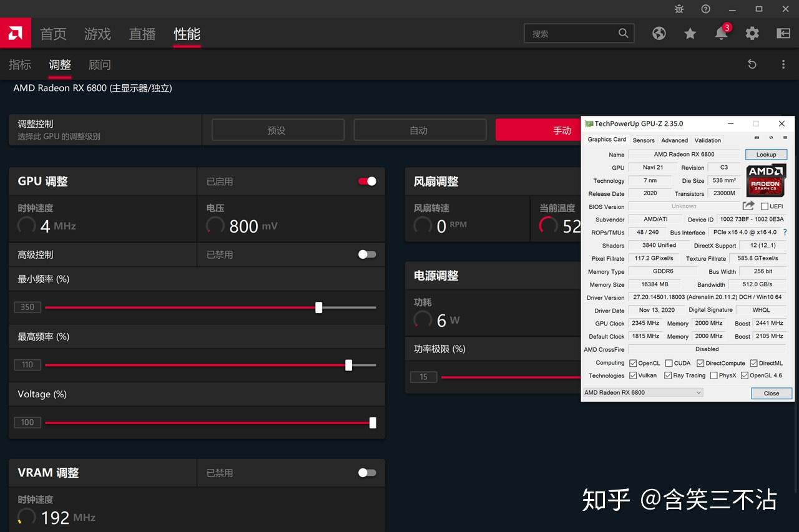Toggle the DirectCompute checkbox
799x532 pixels.
(x=700, y=363)
